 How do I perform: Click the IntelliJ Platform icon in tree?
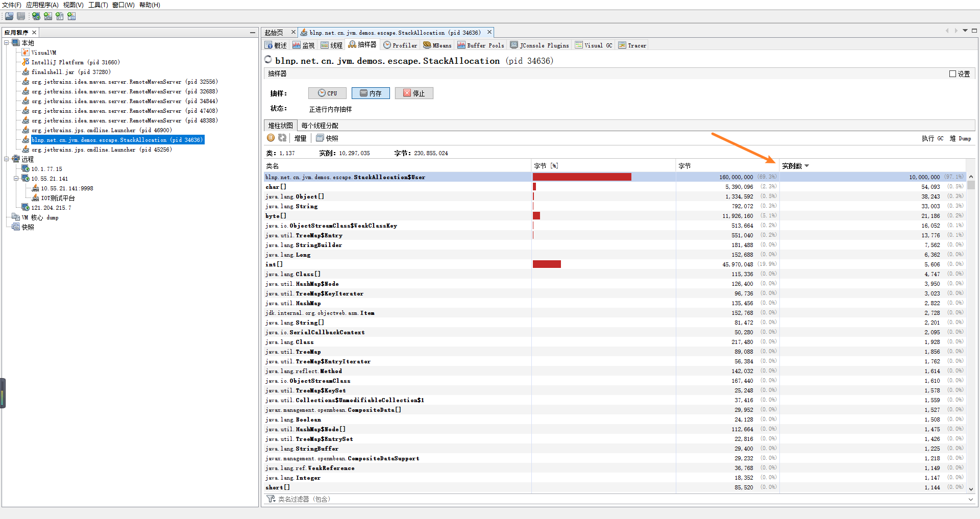26,62
